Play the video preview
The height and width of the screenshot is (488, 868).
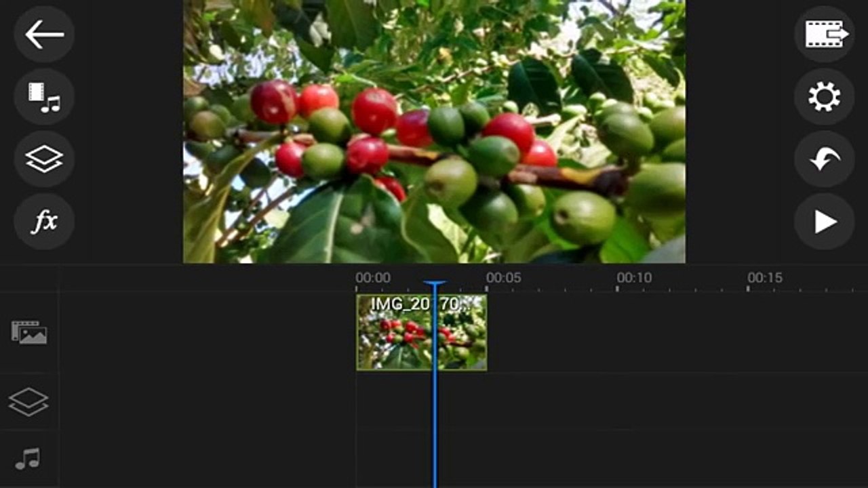(825, 222)
